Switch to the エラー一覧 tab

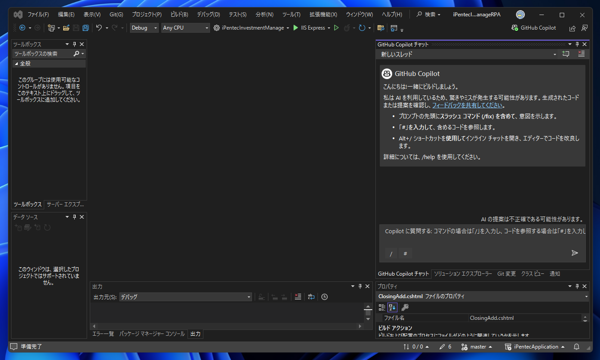coord(103,334)
